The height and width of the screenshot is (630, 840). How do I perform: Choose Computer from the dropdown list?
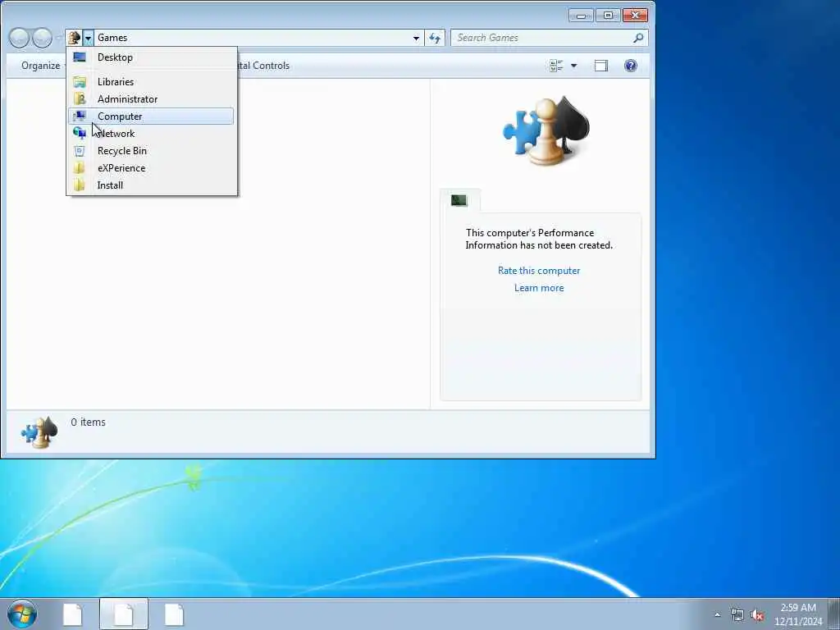151,116
